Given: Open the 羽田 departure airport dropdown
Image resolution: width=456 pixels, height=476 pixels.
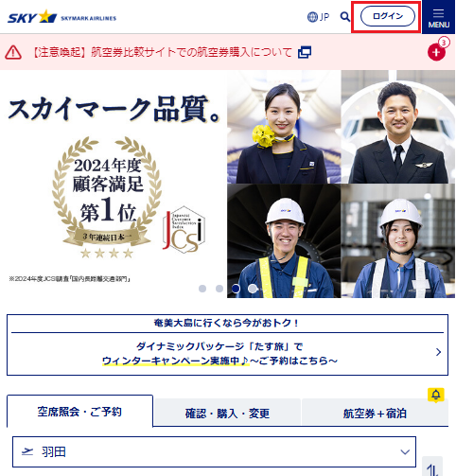Looking at the screenshot, I should coord(214,451).
